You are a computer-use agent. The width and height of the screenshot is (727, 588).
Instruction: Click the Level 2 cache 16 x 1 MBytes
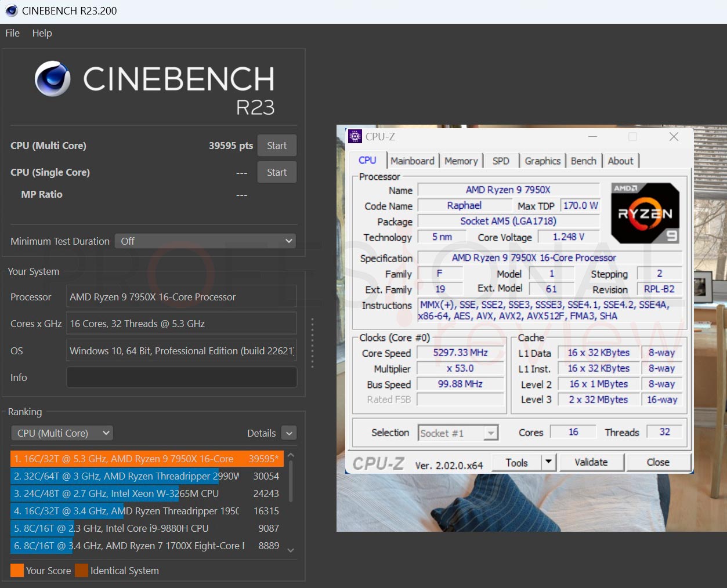pyautogui.click(x=598, y=384)
